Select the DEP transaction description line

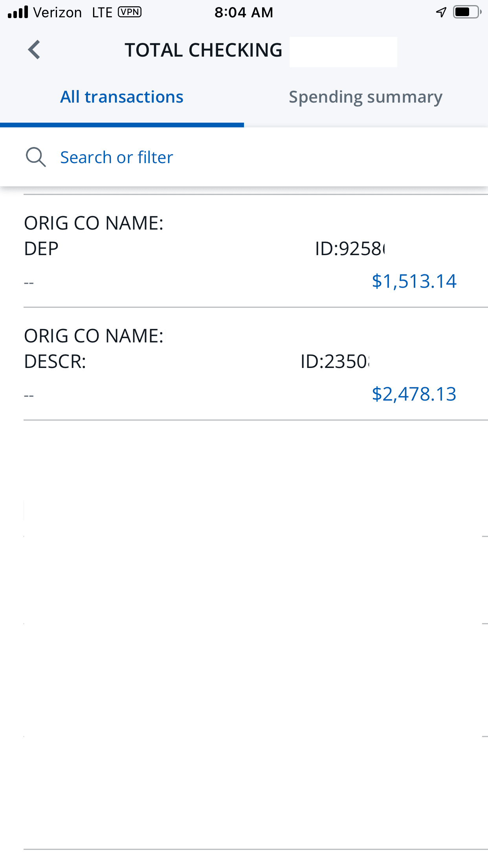[42, 249]
